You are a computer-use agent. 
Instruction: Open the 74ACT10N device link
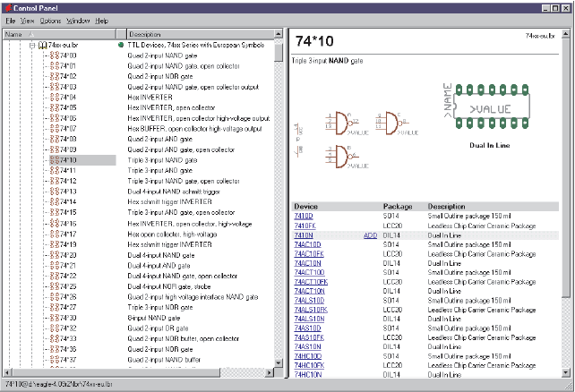(309, 291)
